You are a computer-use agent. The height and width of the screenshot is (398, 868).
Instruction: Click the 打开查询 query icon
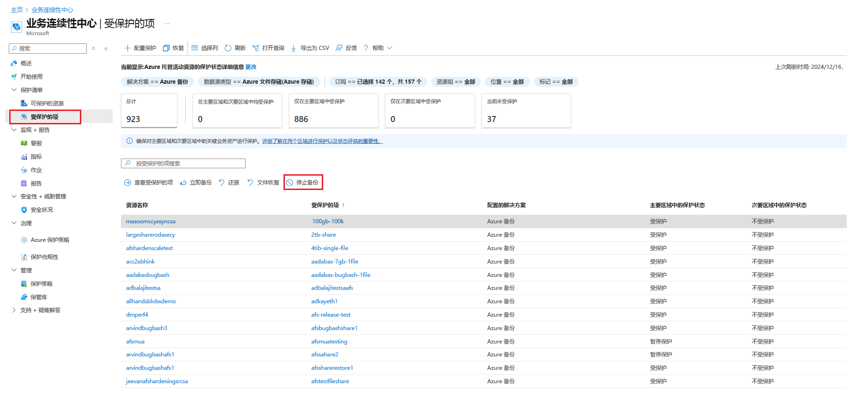pyautogui.click(x=256, y=48)
